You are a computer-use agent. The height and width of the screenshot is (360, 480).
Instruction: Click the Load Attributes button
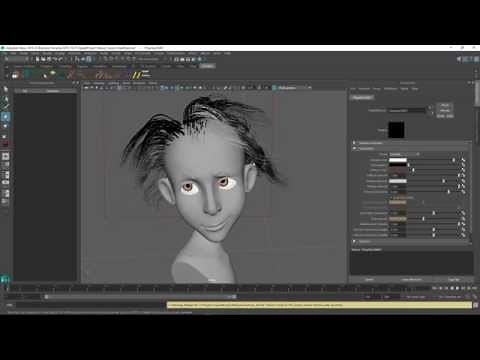[x=411, y=279]
